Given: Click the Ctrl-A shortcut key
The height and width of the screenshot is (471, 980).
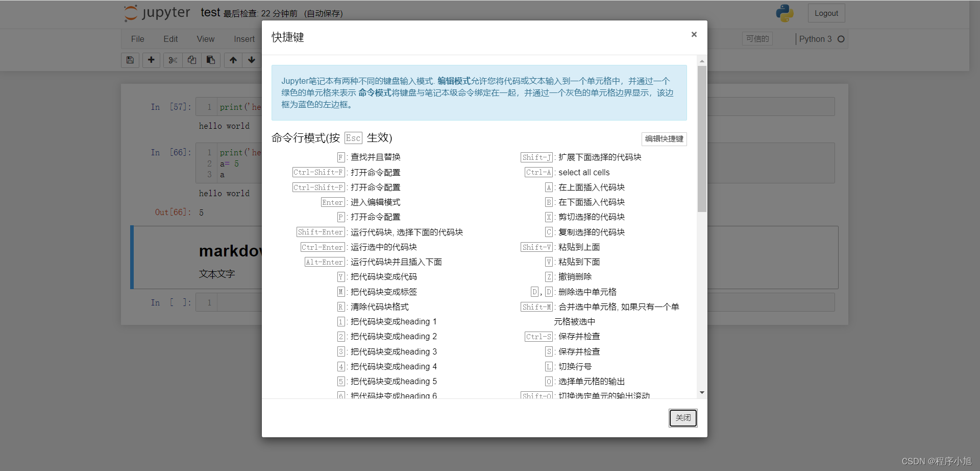Looking at the screenshot, I should 538,172.
